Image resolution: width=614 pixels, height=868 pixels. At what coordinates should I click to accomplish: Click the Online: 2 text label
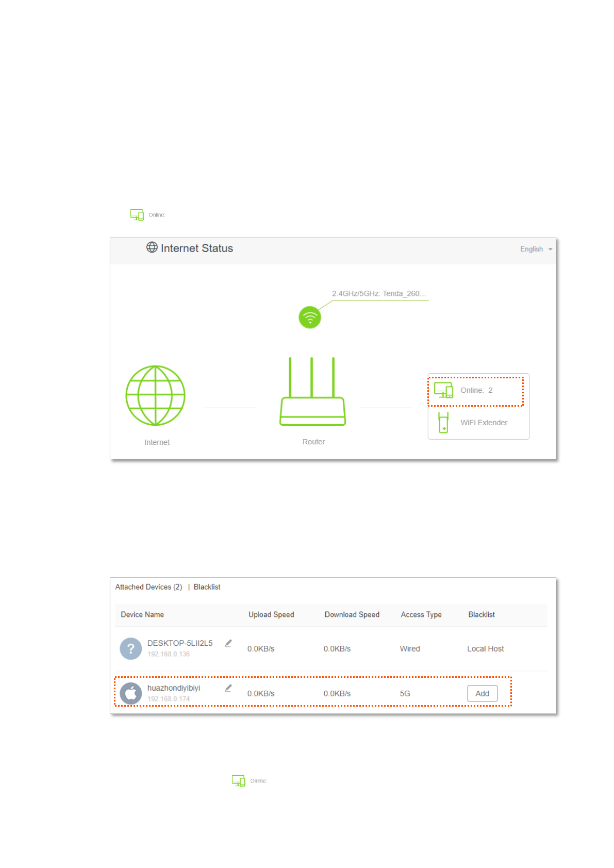click(476, 390)
